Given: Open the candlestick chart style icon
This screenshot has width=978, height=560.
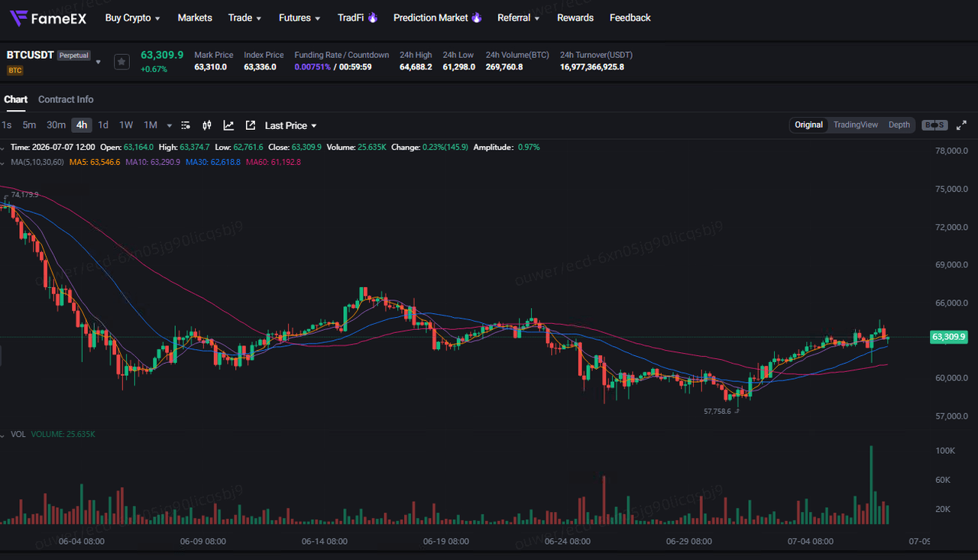Looking at the screenshot, I should click(206, 125).
